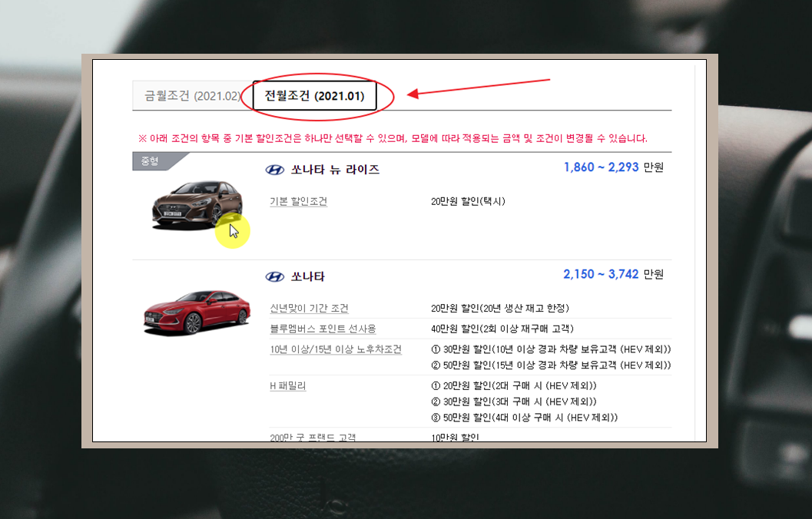
Task: Click the Hyundai logo beside 쏘나타
Action: click(x=274, y=277)
